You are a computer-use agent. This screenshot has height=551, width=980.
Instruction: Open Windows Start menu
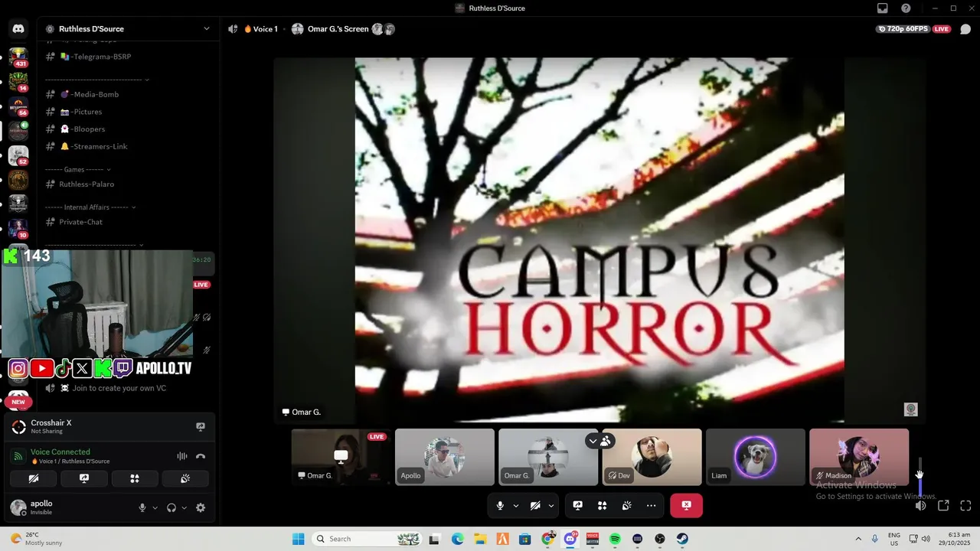tap(299, 539)
